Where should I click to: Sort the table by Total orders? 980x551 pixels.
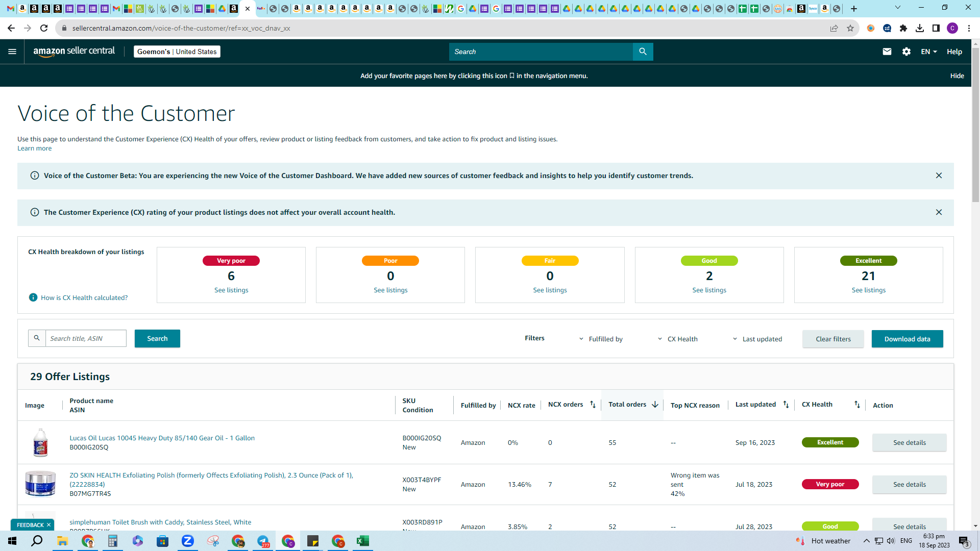pos(655,405)
